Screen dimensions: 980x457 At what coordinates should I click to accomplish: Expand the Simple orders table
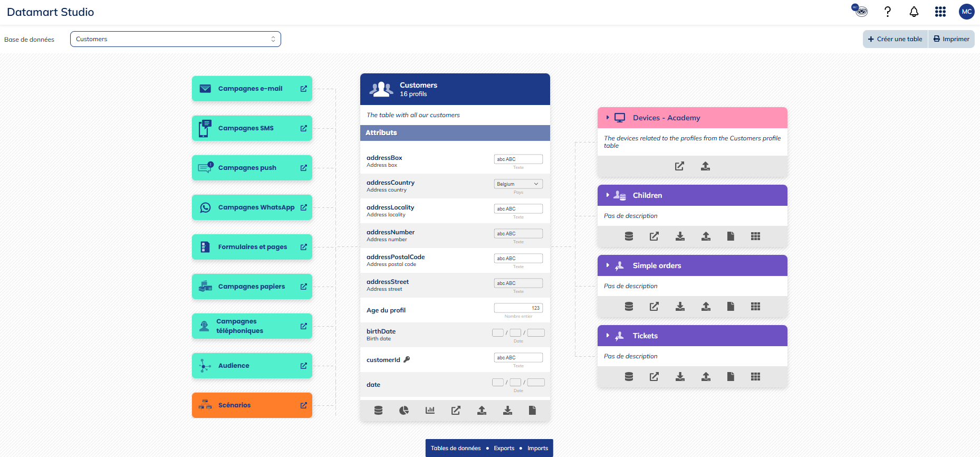tap(608, 265)
